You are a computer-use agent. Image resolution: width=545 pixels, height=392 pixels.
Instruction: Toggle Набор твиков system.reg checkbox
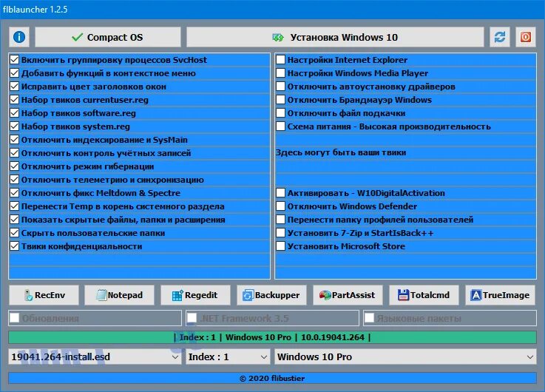pyautogui.click(x=14, y=126)
